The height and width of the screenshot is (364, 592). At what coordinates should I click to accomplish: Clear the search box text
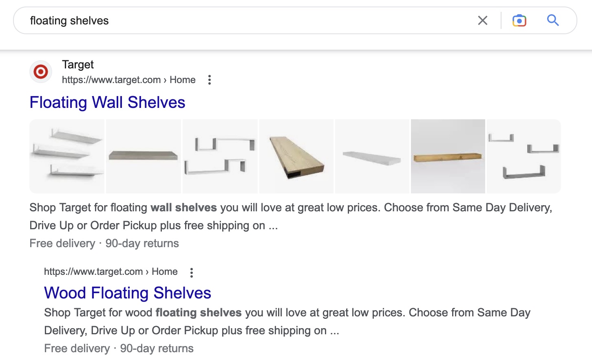(482, 20)
